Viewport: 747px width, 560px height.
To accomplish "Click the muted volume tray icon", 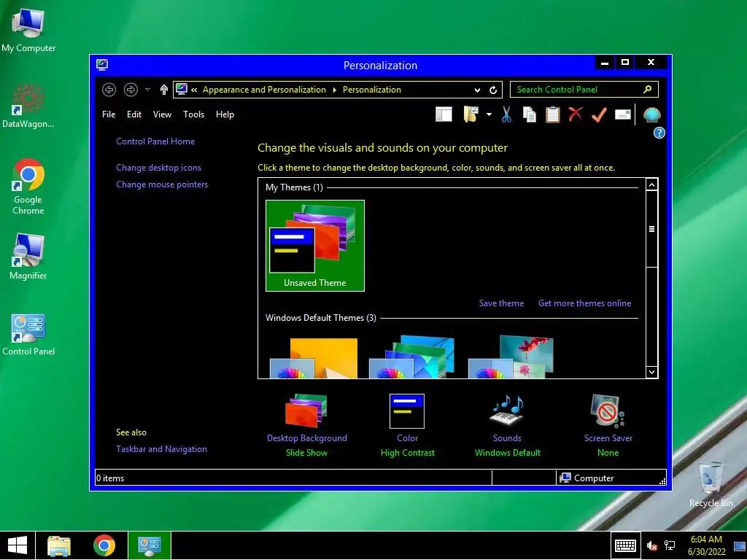I will click(651, 545).
